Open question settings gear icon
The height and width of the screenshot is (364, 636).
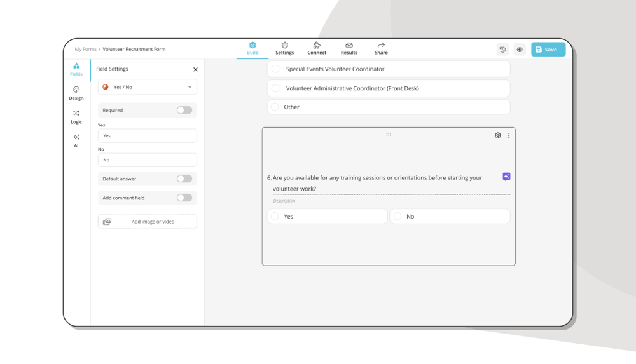tap(497, 135)
